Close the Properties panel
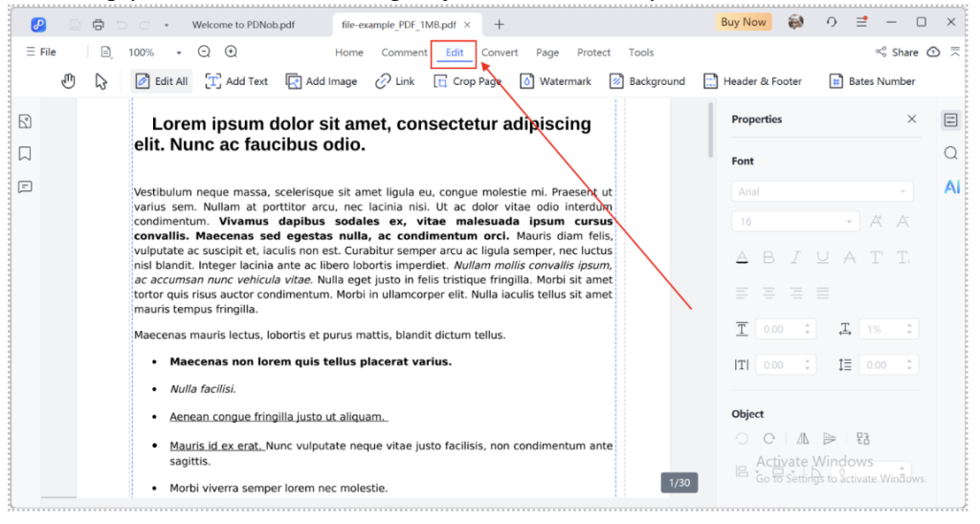This screenshot has height=524, width=980. [911, 120]
